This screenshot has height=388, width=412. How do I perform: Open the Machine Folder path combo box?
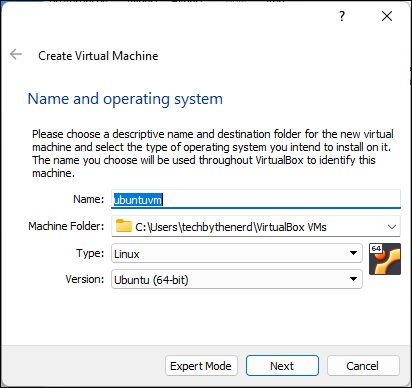pos(256,226)
